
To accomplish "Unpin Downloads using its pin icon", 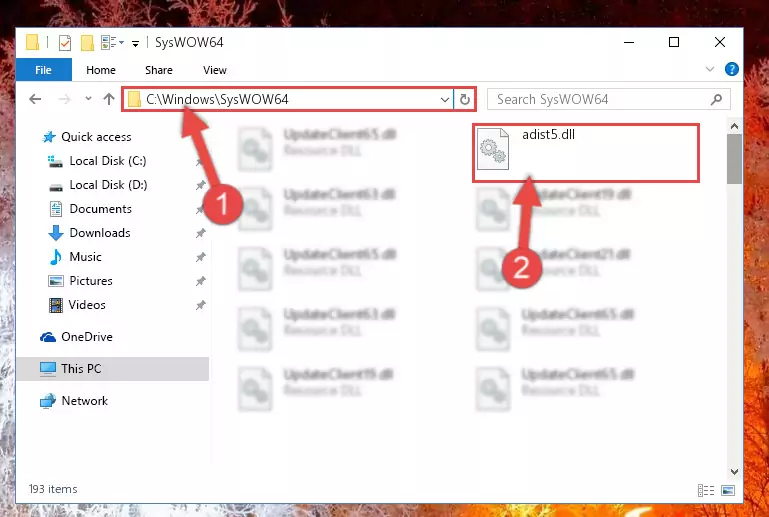I will pos(201,233).
